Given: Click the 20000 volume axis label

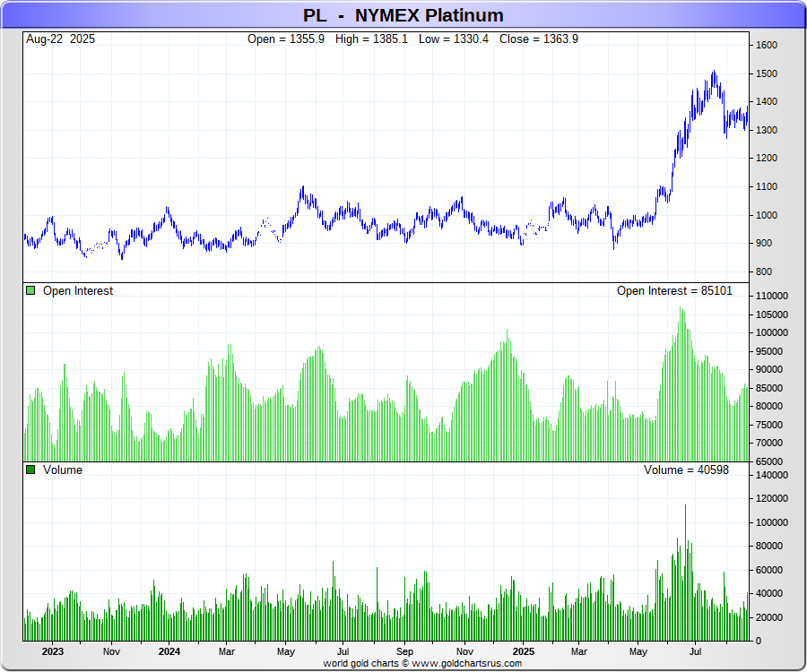Looking at the screenshot, I should (x=769, y=617).
